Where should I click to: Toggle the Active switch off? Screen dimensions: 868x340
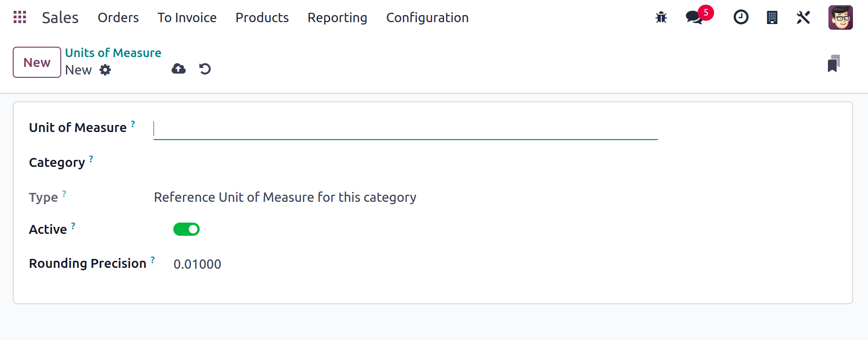[x=187, y=229]
